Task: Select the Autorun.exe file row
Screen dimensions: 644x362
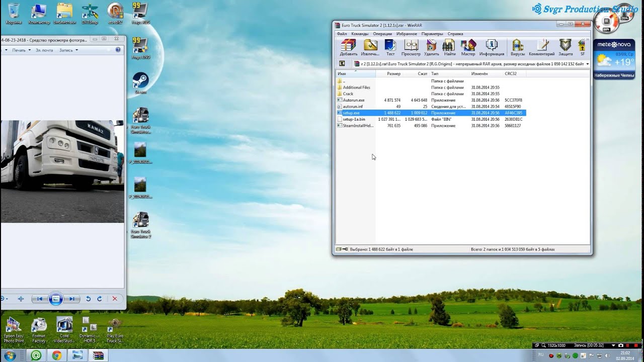Action: [x=431, y=100]
